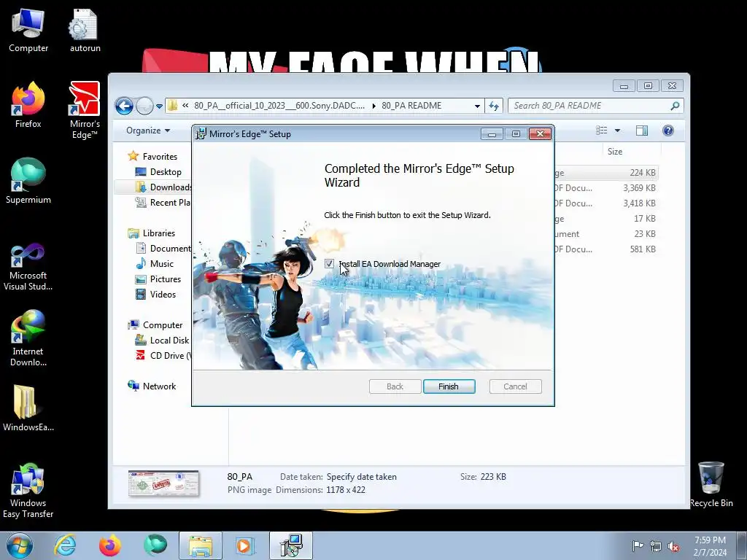Open the autorun file on desktop

(85, 31)
